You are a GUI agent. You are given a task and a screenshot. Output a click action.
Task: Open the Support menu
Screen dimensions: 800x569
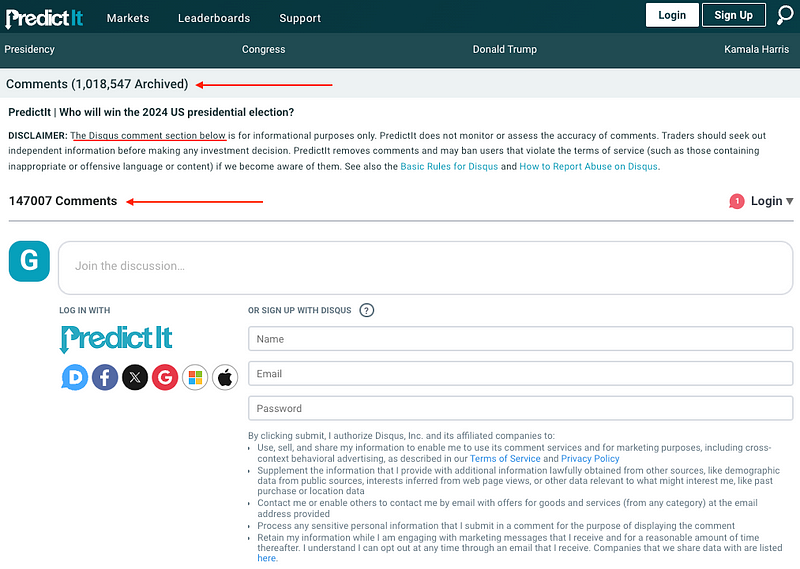coord(300,18)
